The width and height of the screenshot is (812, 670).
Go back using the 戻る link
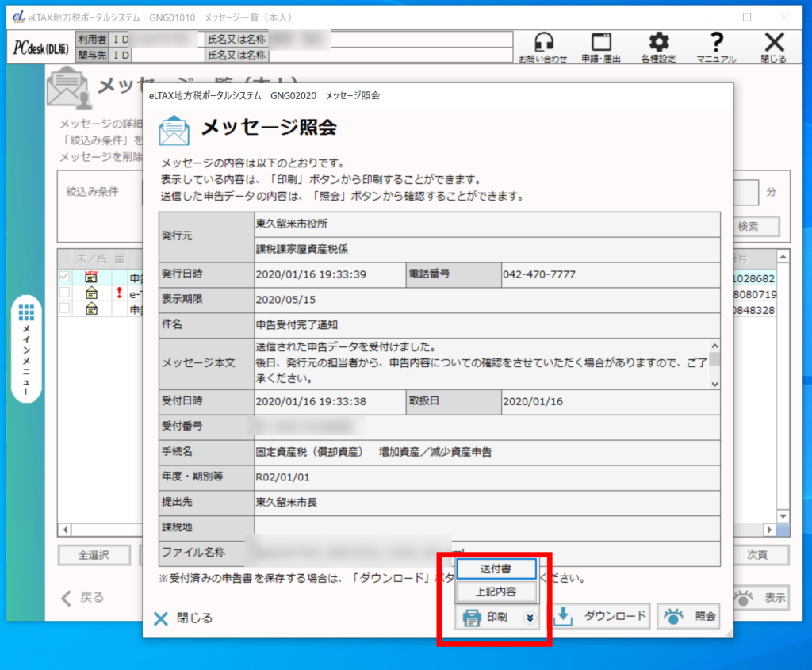click(83, 598)
